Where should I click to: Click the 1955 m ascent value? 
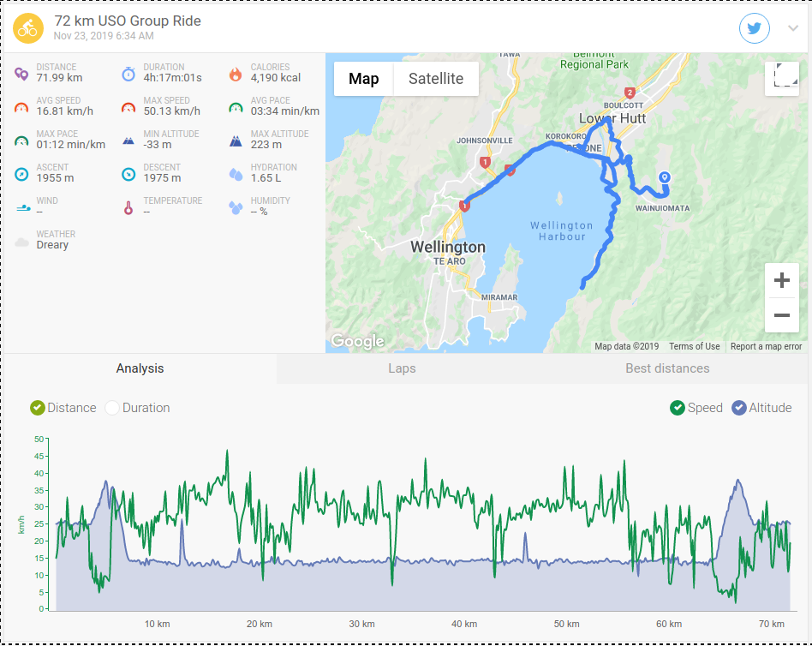click(55, 178)
